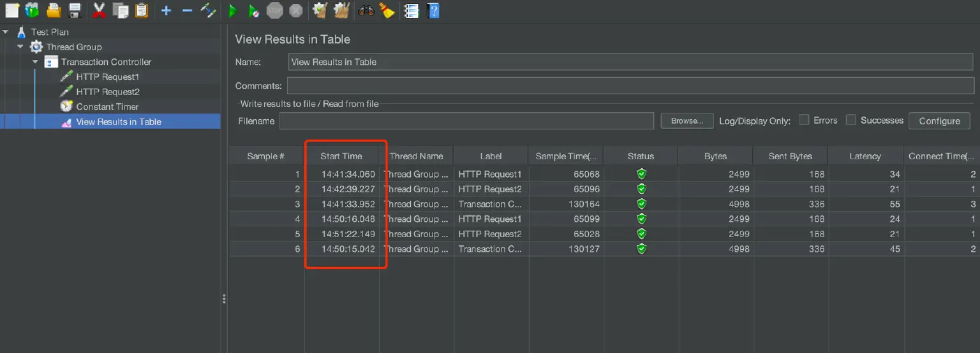Click success shield in sample 2 row
980x353 pixels.
tap(641, 189)
